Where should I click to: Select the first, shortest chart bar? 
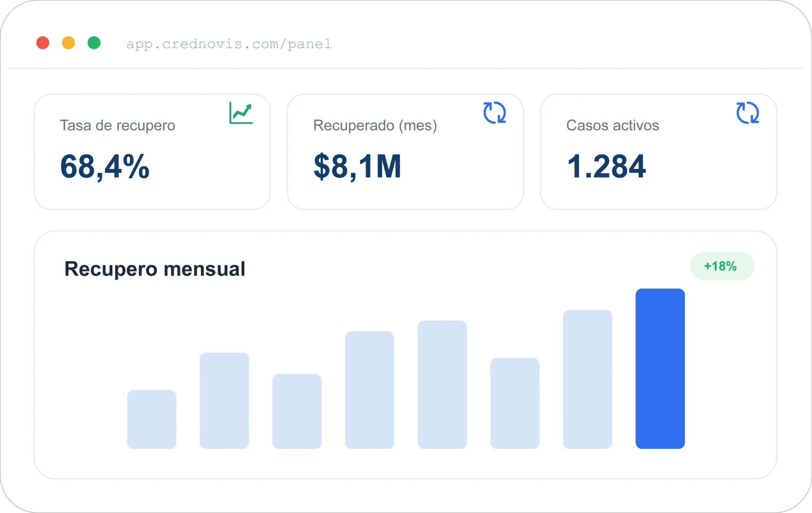(x=151, y=419)
